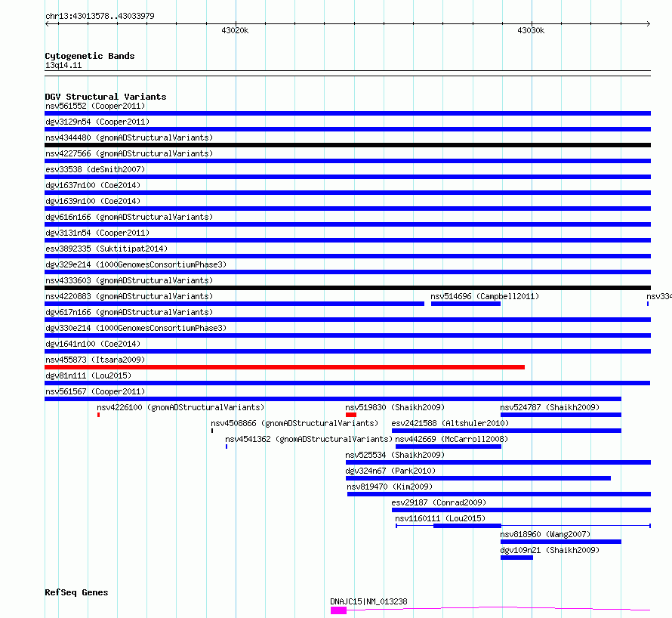Open nsv4226100 gnomAD variant label

pyautogui.click(x=180, y=407)
